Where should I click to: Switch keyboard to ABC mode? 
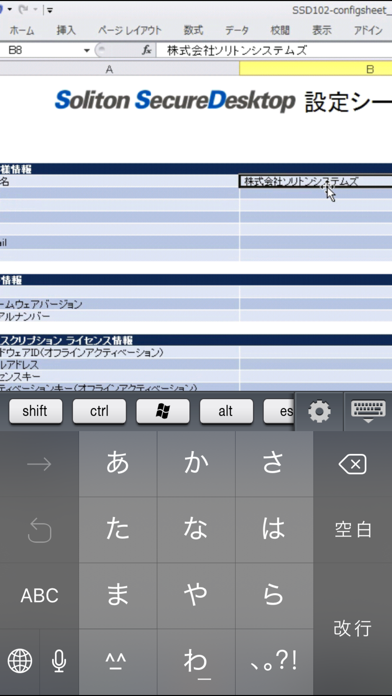tap(39, 596)
